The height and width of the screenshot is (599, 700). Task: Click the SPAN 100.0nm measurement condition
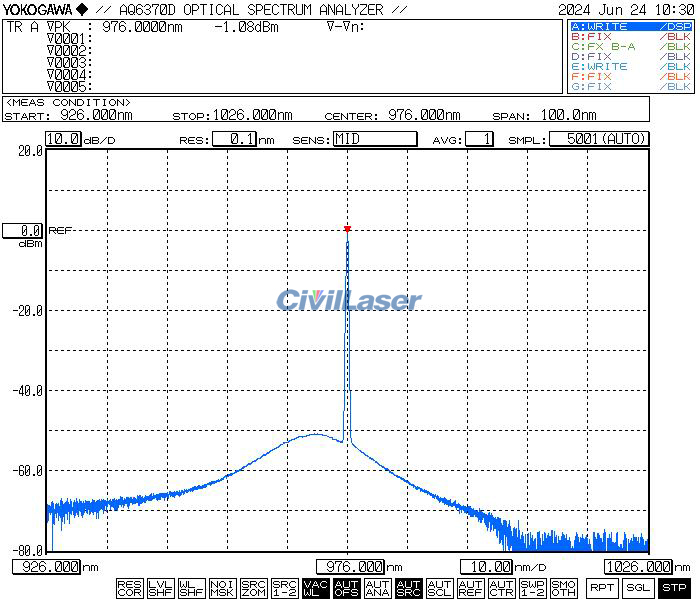click(x=545, y=115)
